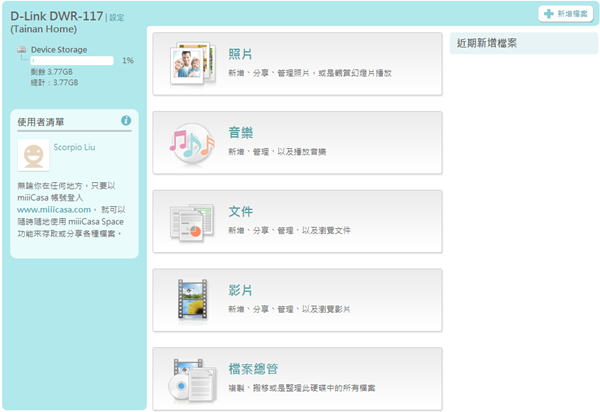Open the 設定 settings link
The height and width of the screenshot is (412, 600).
[x=117, y=18]
